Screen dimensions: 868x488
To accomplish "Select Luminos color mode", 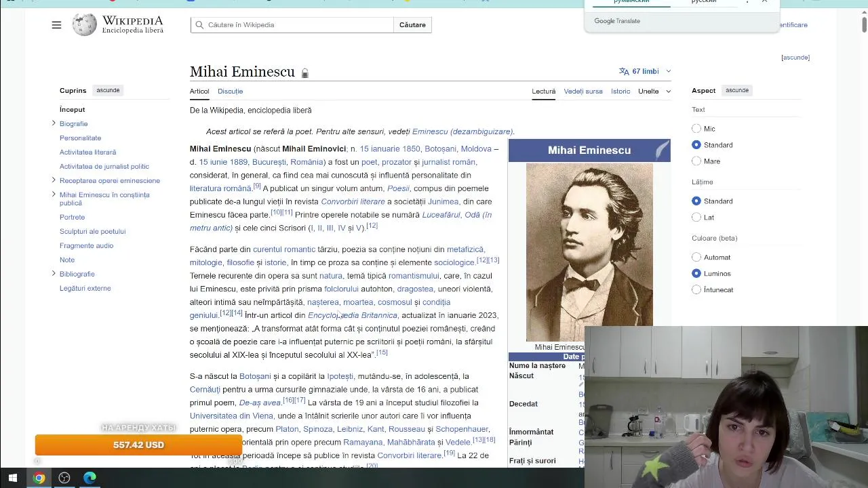I will pos(696,274).
